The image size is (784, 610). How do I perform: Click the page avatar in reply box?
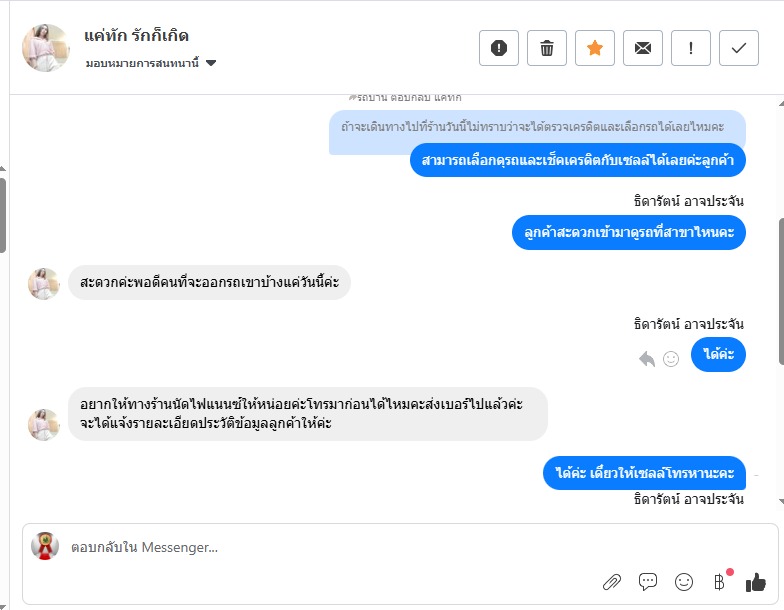click(x=45, y=546)
